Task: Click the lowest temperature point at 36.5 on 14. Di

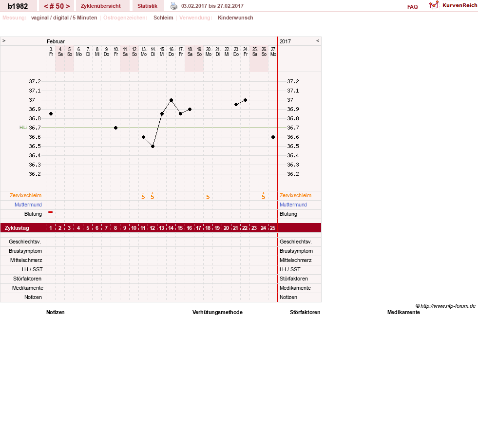Action: 153,146
